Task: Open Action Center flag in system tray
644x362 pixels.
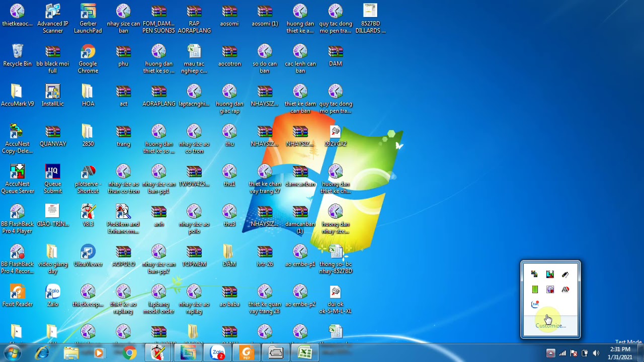Action: [x=574, y=353]
